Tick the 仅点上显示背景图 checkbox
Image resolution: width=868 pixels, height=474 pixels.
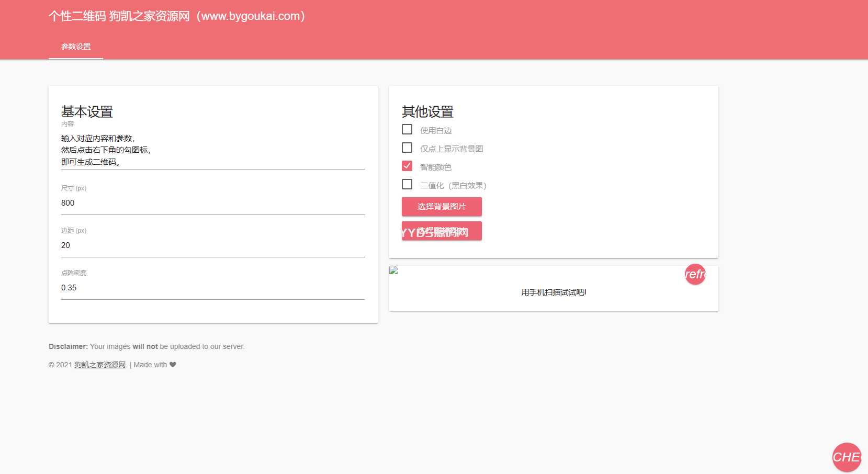[x=407, y=148]
